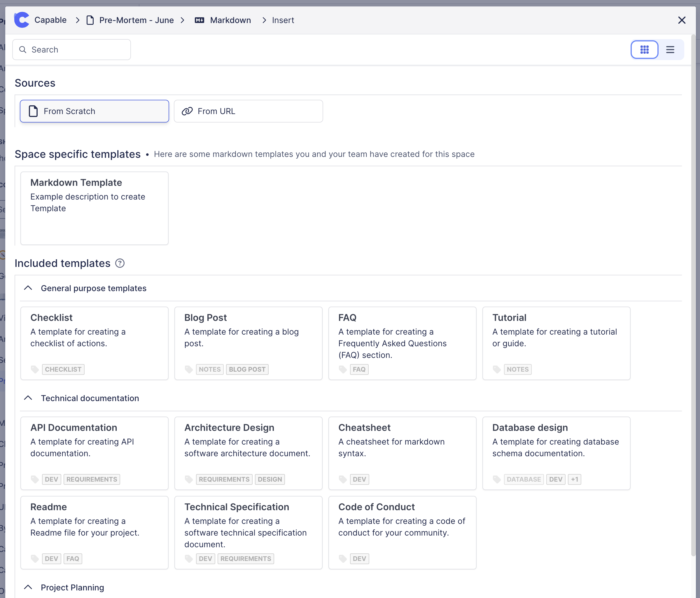The height and width of the screenshot is (598, 700).
Task: Select the From URL source
Action: (x=248, y=111)
